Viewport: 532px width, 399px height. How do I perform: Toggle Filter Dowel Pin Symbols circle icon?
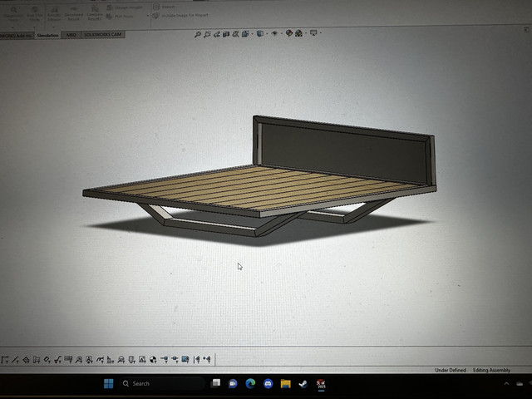point(153,360)
